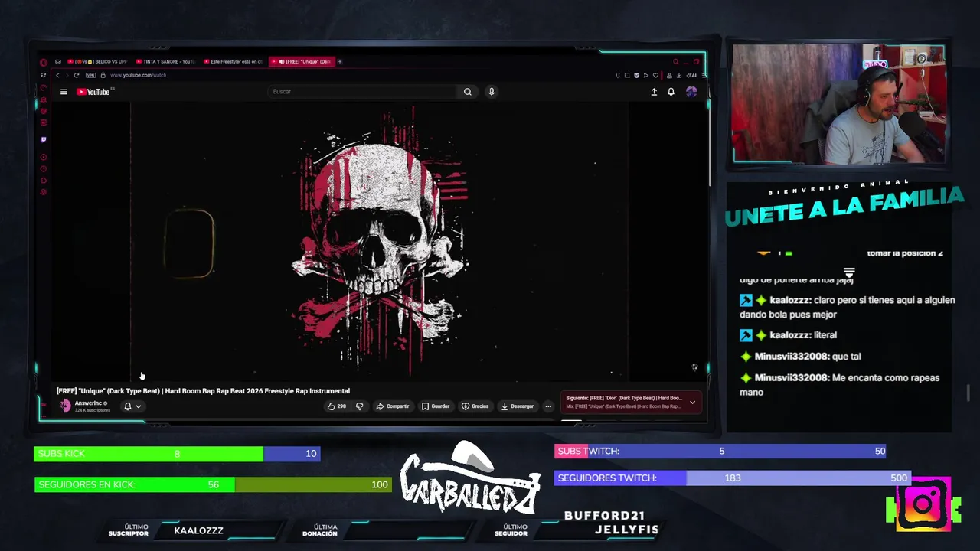Click the Instagram logo in the overlay

click(x=923, y=504)
